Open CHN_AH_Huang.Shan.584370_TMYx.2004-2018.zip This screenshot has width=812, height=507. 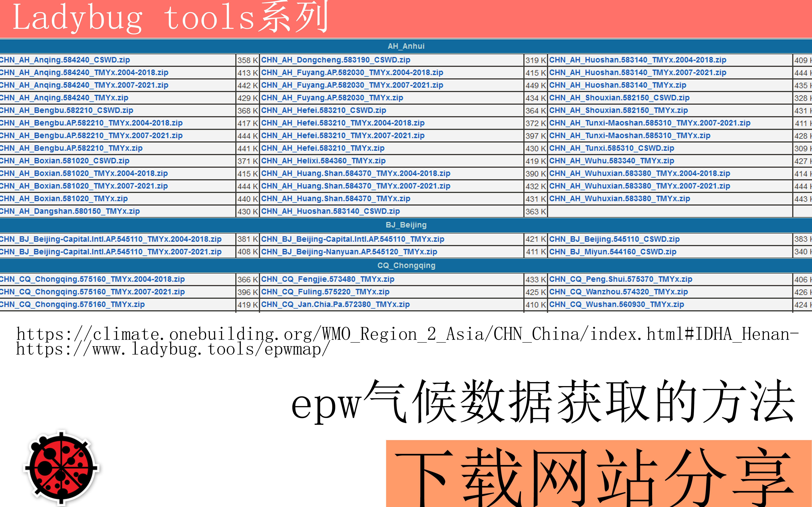click(x=356, y=173)
